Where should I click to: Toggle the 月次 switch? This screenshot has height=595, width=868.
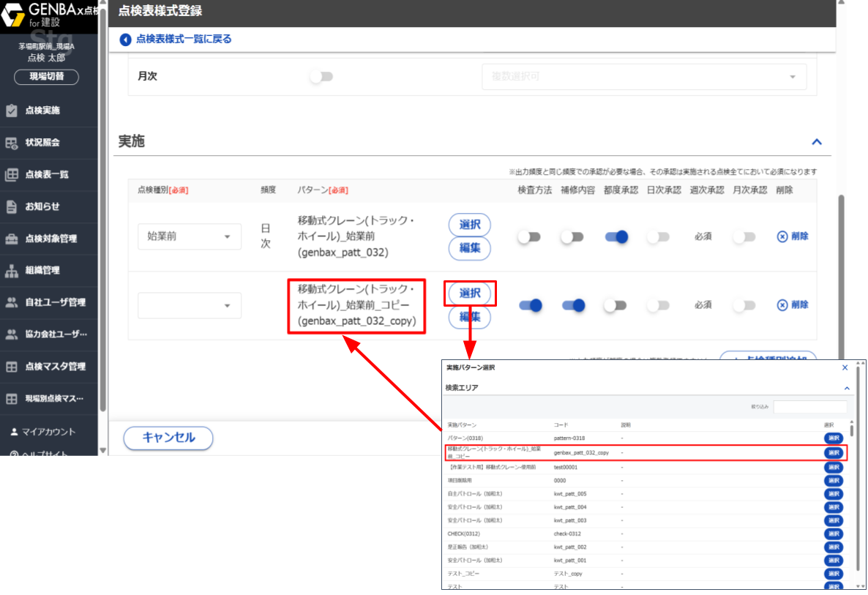(321, 76)
